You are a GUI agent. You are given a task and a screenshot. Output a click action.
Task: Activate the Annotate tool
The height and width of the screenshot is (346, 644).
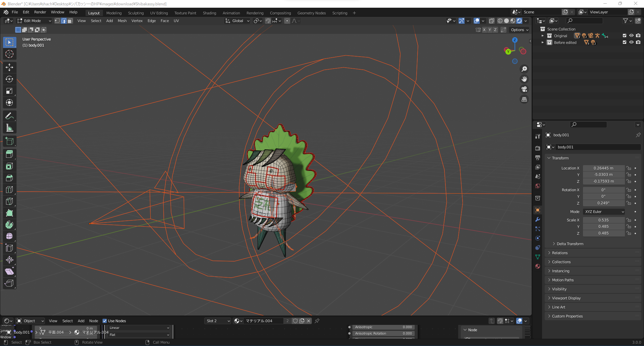[x=9, y=116]
